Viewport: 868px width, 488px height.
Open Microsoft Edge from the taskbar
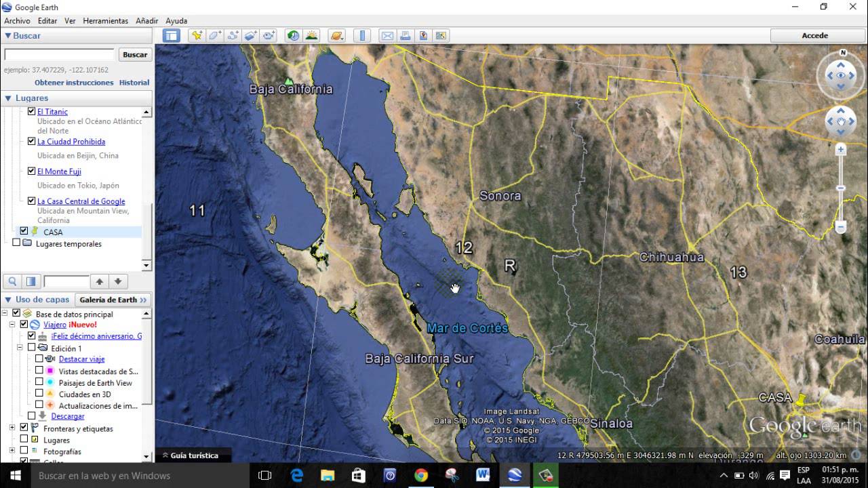297,476
